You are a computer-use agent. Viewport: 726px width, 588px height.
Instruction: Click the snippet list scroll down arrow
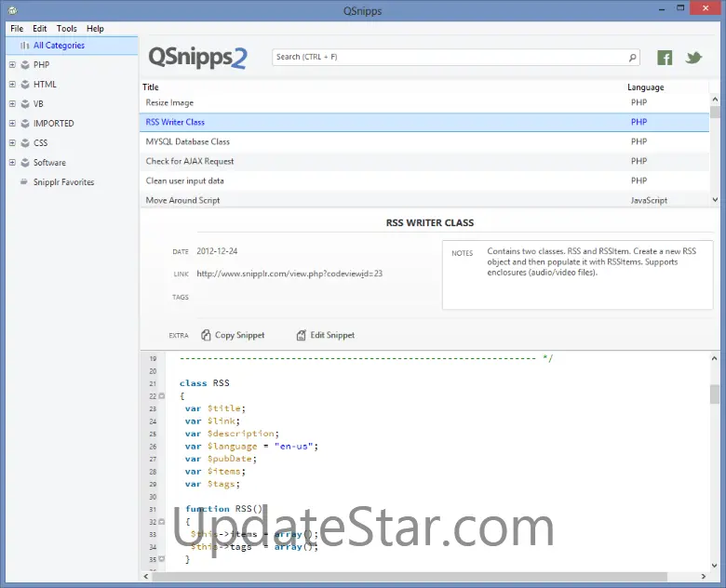pyautogui.click(x=715, y=200)
